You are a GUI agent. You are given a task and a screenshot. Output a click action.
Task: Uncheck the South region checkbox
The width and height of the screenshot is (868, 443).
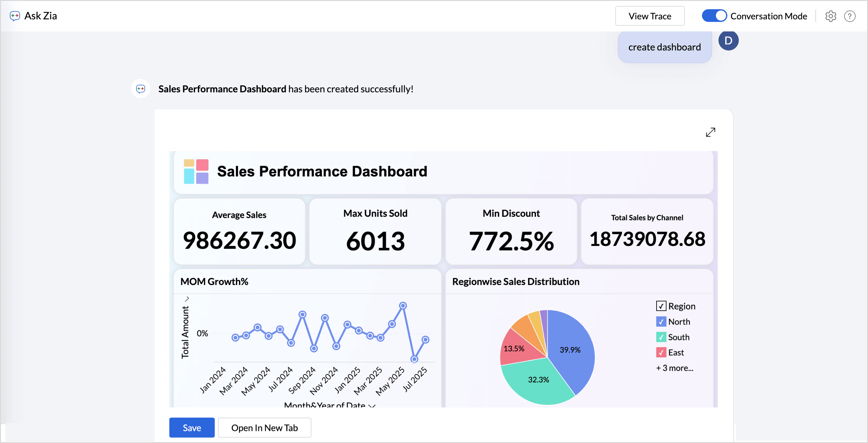pos(661,337)
